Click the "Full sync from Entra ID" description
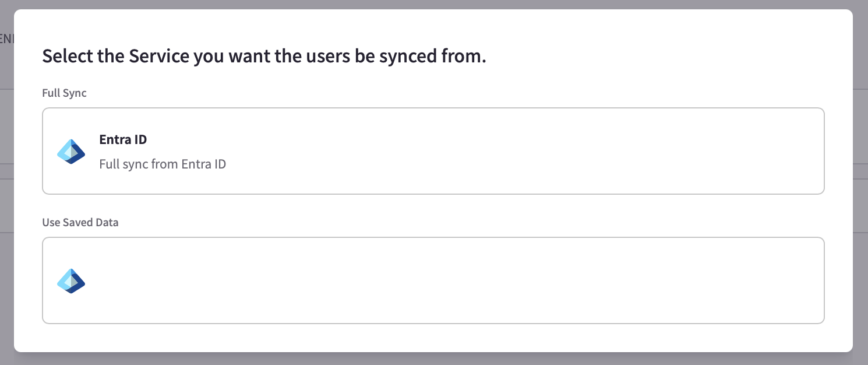 163,164
